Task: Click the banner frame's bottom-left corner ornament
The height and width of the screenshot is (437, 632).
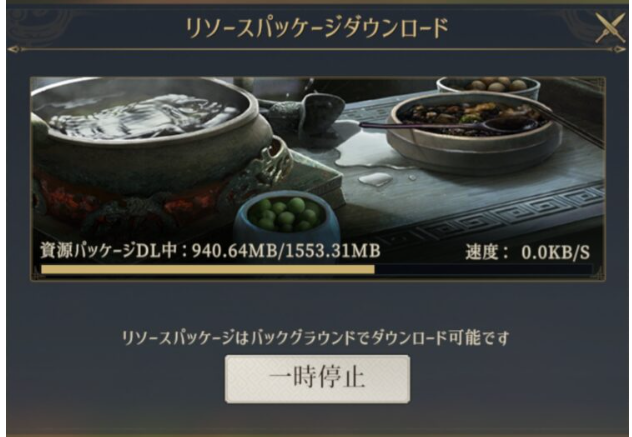Action: (37, 275)
